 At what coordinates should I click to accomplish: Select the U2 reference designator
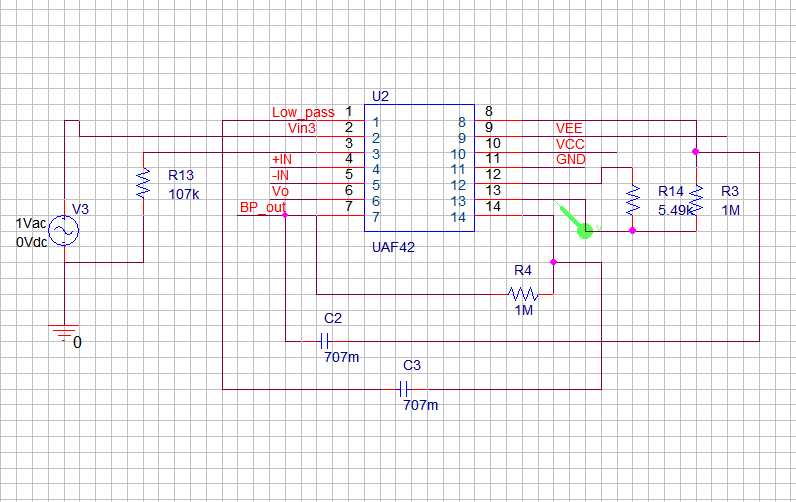[x=380, y=96]
